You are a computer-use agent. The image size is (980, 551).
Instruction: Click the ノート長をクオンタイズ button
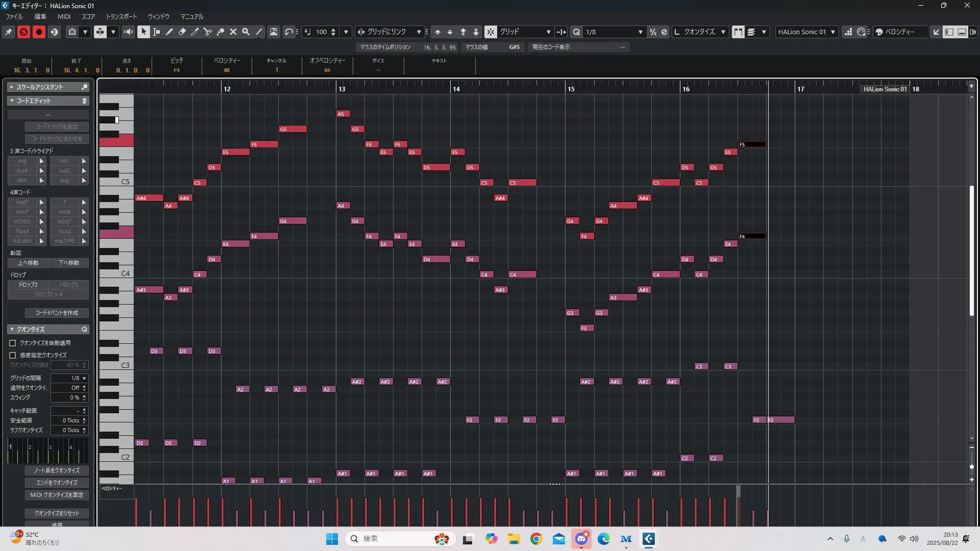point(57,470)
